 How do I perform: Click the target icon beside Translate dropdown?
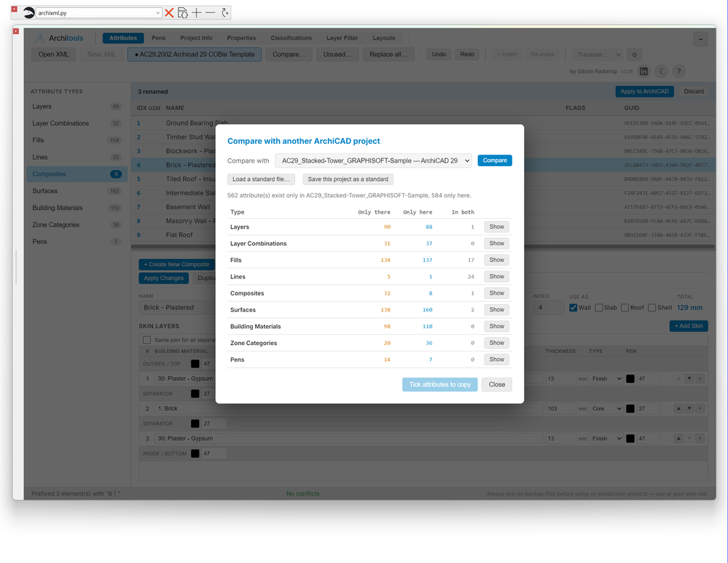(x=634, y=55)
